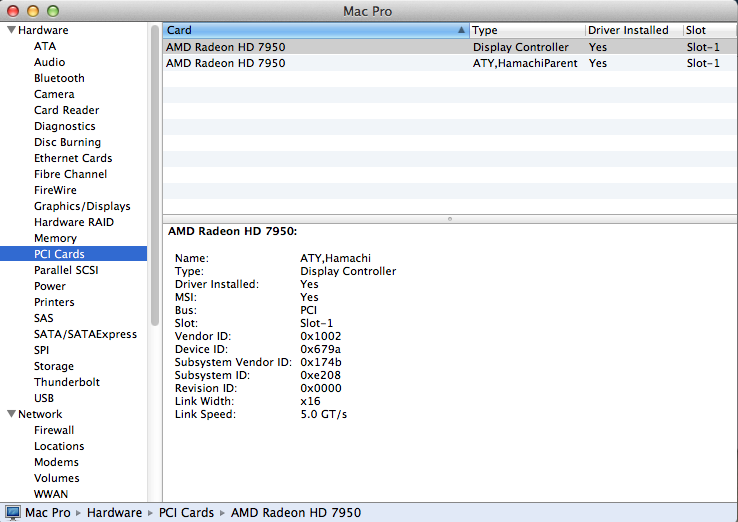Image resolution: width=738 pixels, height=522 pixels.
Task: Select Volumes under Network
Action: (56, 478)
